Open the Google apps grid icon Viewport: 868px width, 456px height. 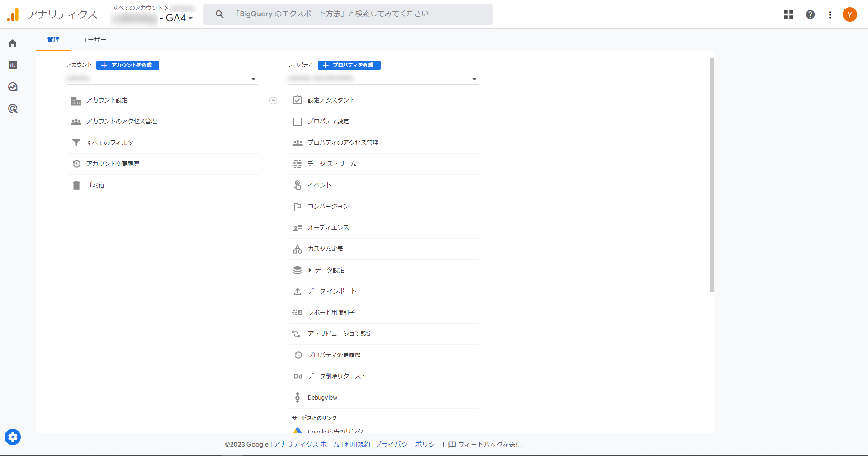click(788, 14)
